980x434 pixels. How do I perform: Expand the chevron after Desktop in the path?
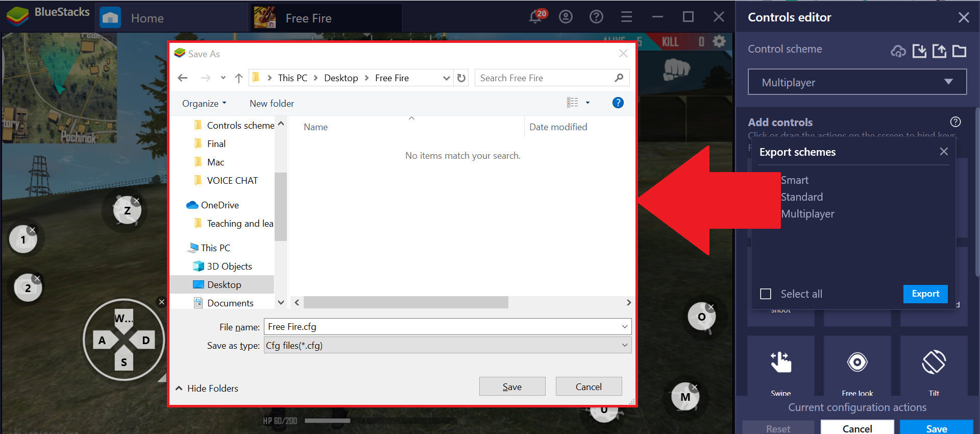coord(366,78)
